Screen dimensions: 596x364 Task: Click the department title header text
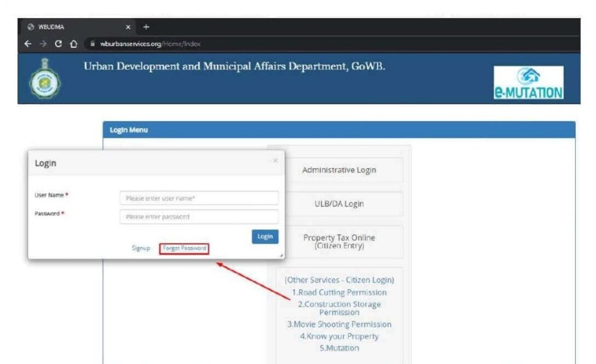coord(235,66)
